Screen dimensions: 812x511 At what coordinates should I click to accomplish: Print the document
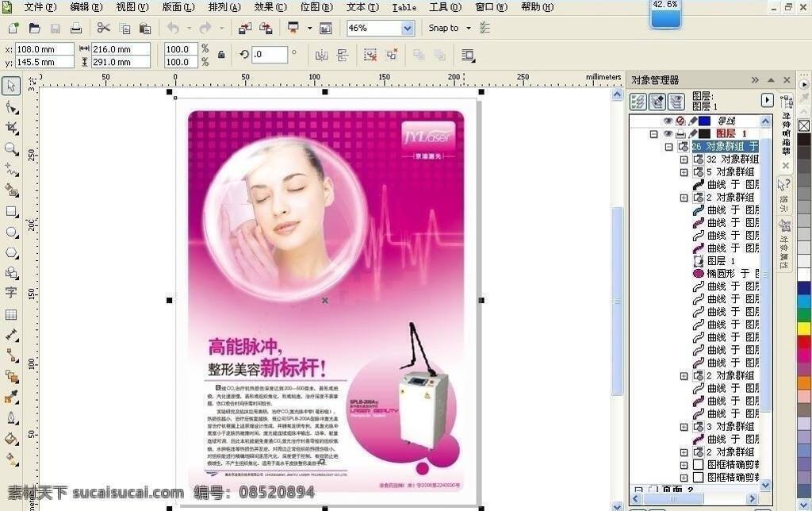tap(76, 28)
